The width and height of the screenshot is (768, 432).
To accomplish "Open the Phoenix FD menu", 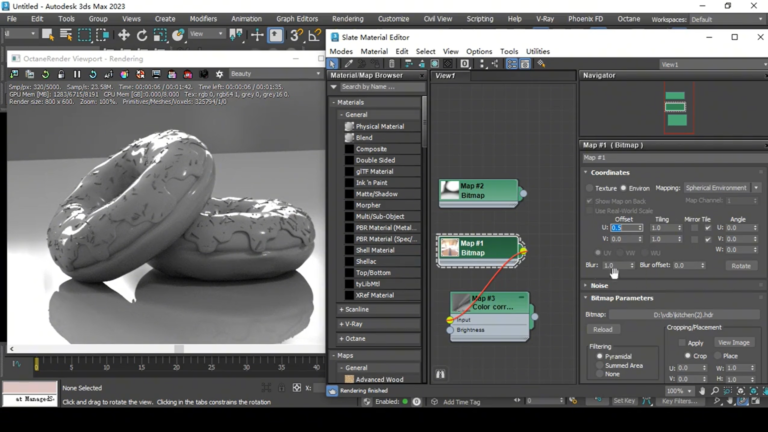I will click(x=585, y=19).
